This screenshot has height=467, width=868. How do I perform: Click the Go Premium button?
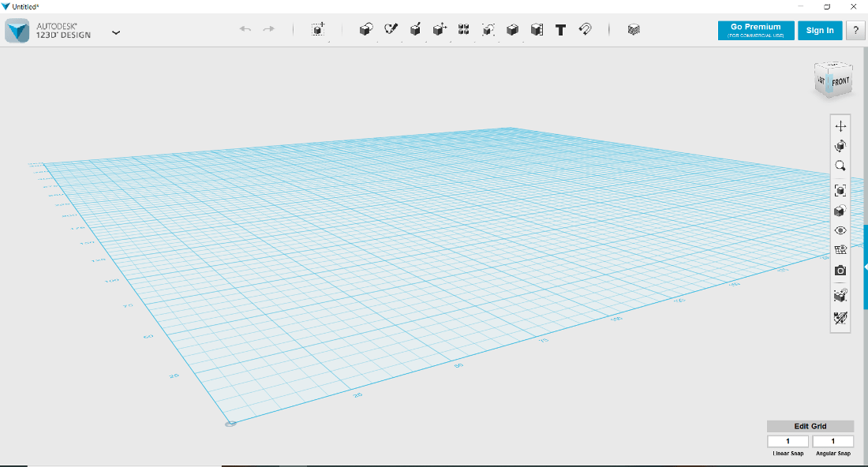pos(755,30)
